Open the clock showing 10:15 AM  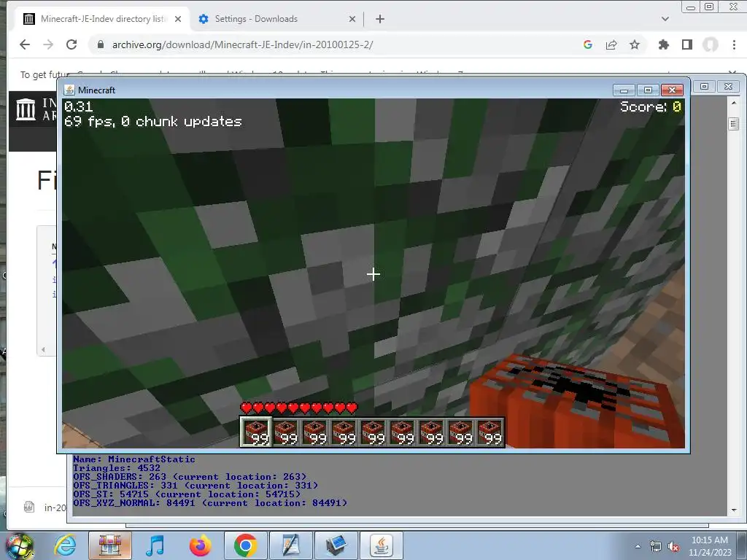(x=709, y=546)
